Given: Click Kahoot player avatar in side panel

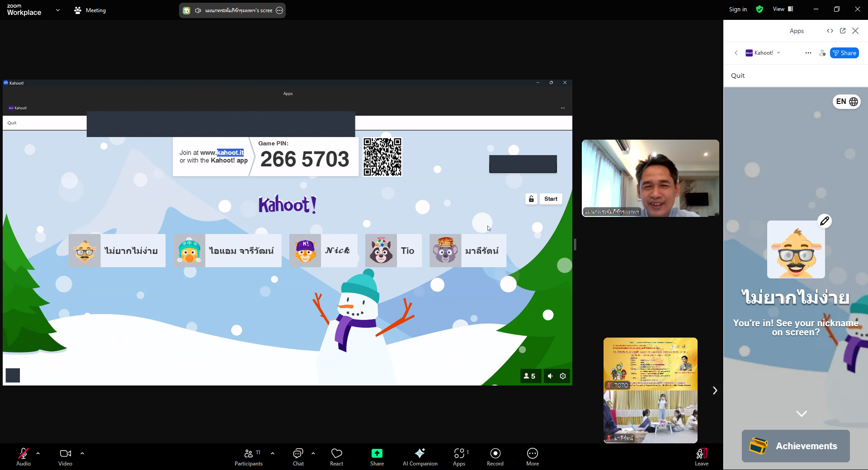Looking at the screenshot, I should coord(796,249).
